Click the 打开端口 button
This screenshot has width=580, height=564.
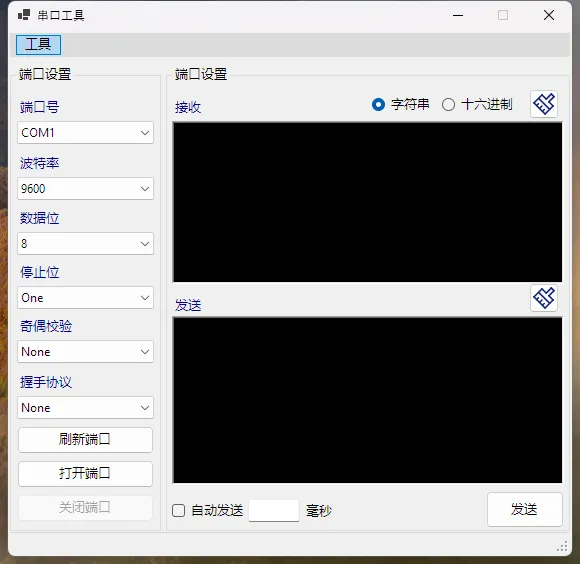pos(85,473)
